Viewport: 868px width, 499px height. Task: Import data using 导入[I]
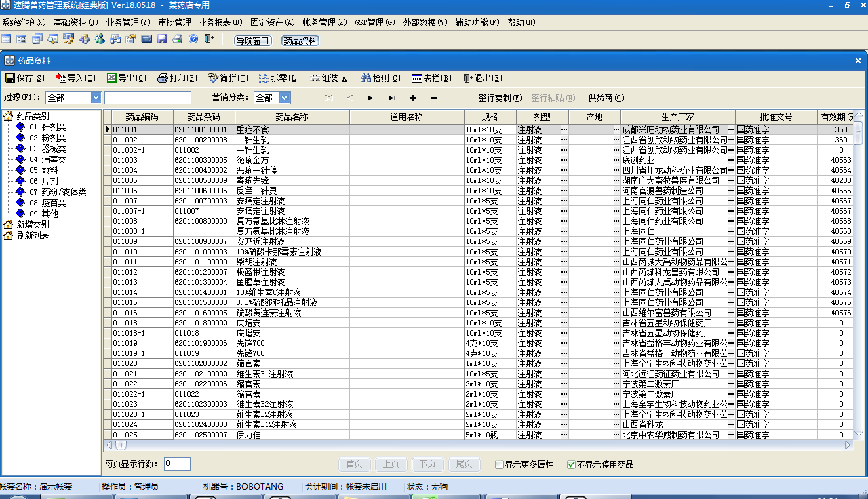[x=75, y=78]
